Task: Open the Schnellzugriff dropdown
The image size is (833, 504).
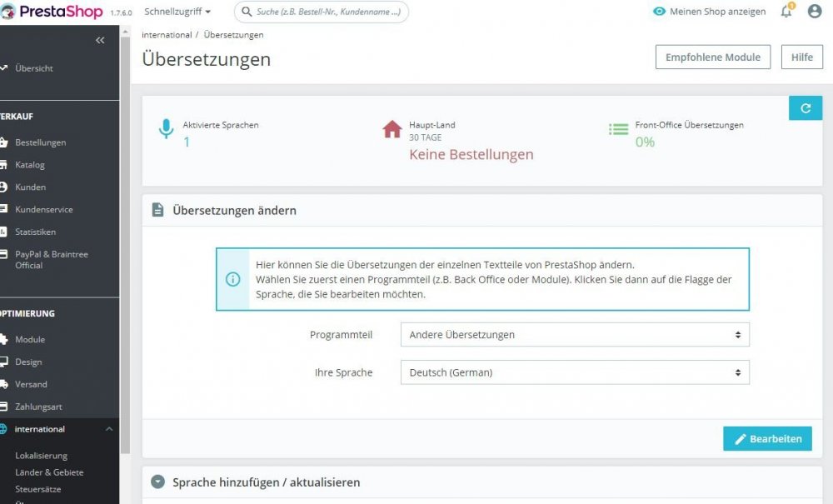Action: tap(177, 11)
